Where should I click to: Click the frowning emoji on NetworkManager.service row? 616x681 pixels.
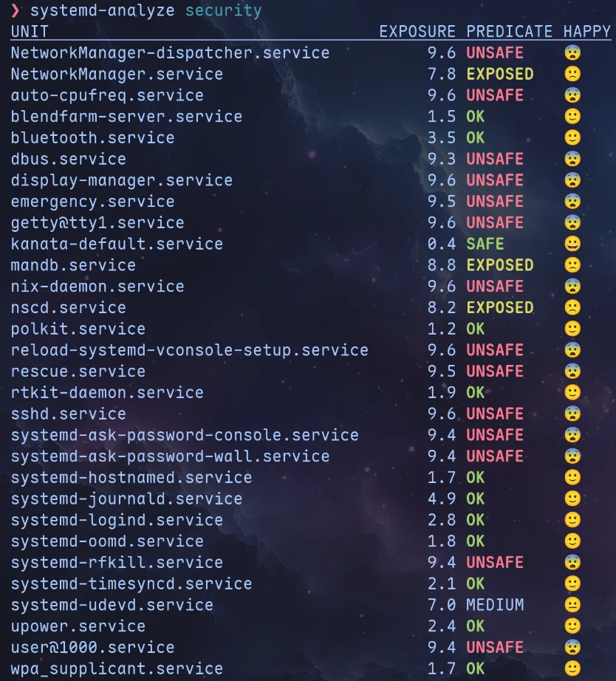click(x=572, y=74)
